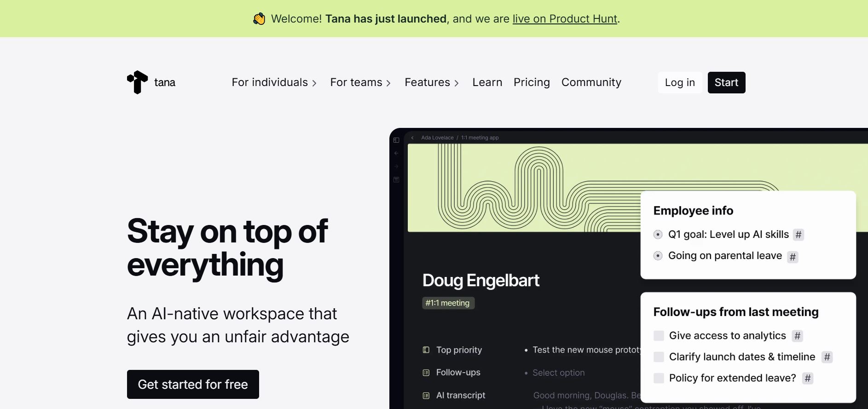The height and width of the screenshot is (409, 868).
Task: Check the Clarify launch dates & timeline checkbox
Action: point(659,357)
